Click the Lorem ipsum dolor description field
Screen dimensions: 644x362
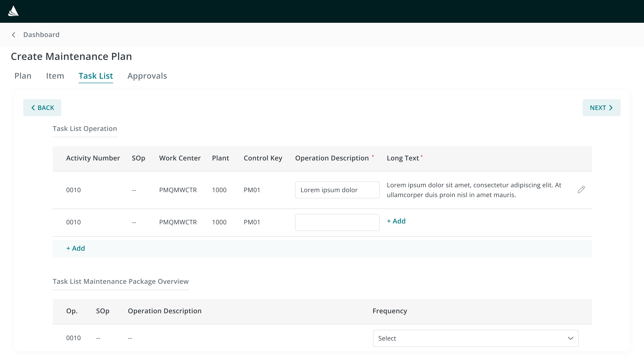click(337, 190)
